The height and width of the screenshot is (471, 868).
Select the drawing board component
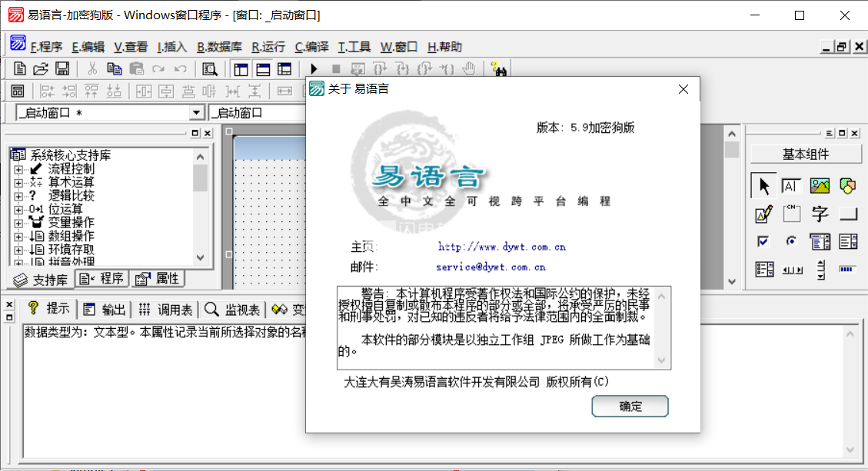[x=764, y=214]
